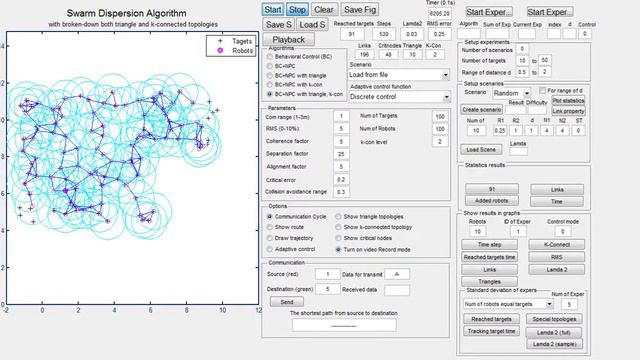Viewport: 640px width, 360px height.
Task: Enable the Adaptive control option
Action: click(269, 249)
